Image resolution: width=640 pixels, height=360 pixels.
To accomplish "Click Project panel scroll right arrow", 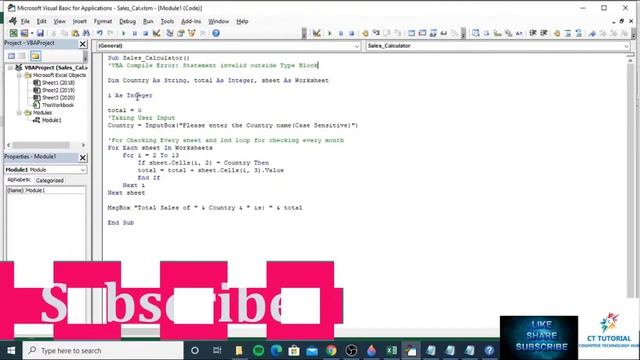I will 83,145.
